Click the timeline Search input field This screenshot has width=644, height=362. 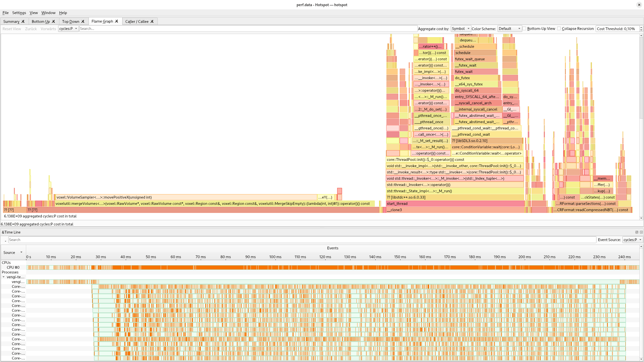point(302,240)
